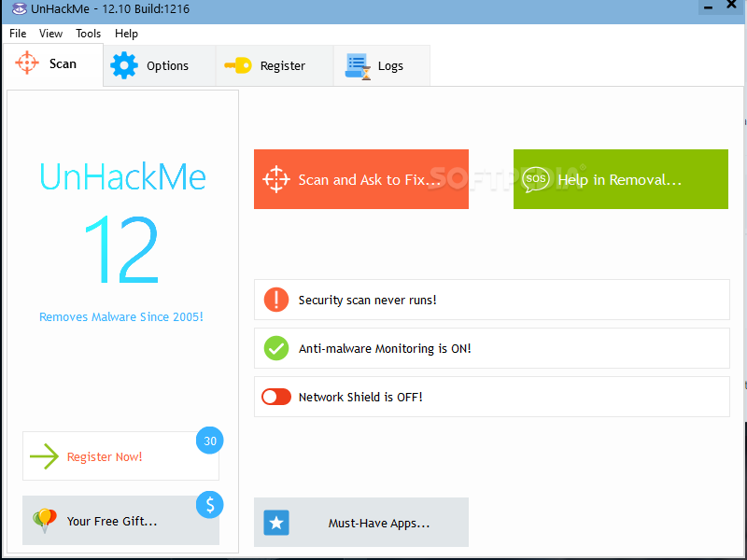The image size is (747, 560).
Task: Click the yellow key Register icon
Action: pyautogui.click(x=238, y=65)
